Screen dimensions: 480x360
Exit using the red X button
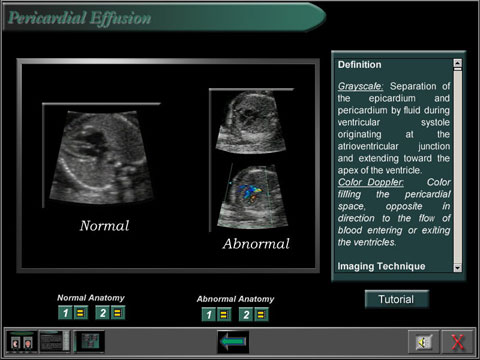(x=457, y=342)
